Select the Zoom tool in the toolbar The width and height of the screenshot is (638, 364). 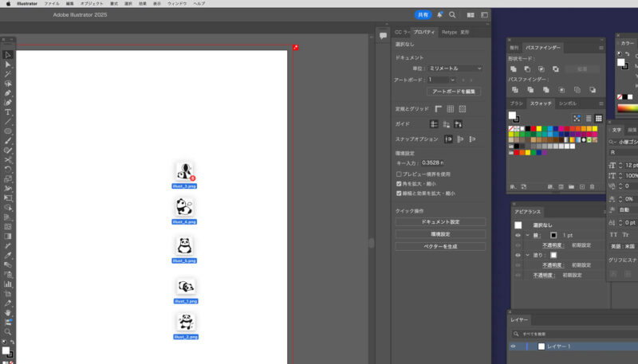click(x=8, y=331)
